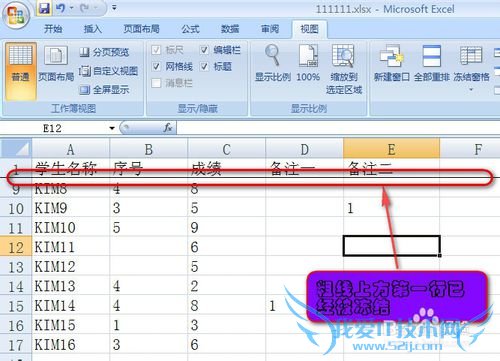Click 全部重排 arrange all
This screenshot has height=361, width=500.
click(x=432, y=63)
